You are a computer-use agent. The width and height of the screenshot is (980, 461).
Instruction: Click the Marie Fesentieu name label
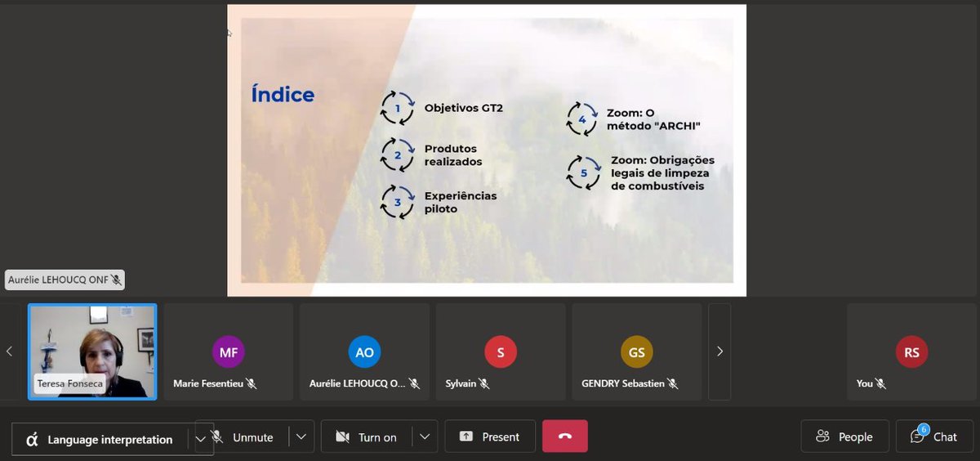pos(208,383)
